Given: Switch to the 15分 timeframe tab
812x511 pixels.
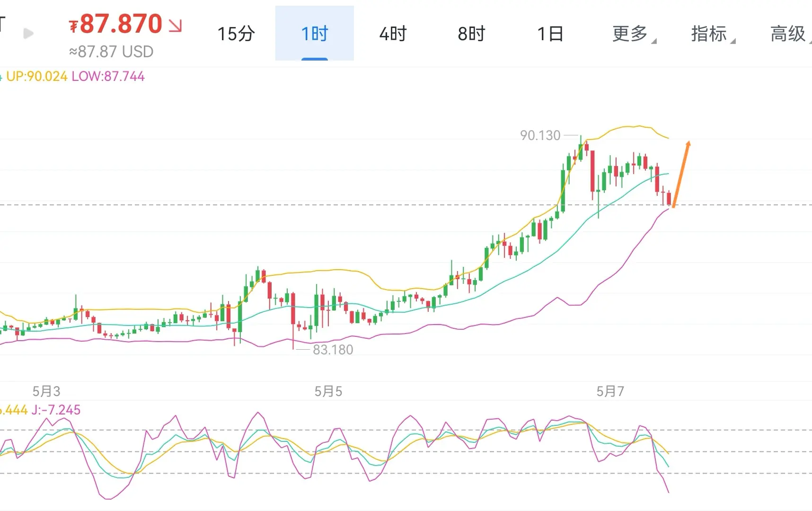Looking at the screenshot, I should pos(236,34).
